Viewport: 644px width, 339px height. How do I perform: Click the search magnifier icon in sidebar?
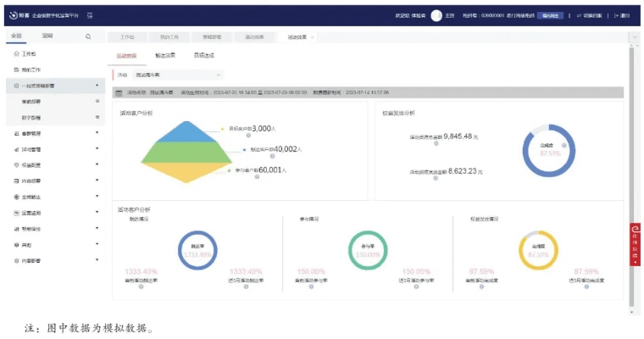coord(88,36)
